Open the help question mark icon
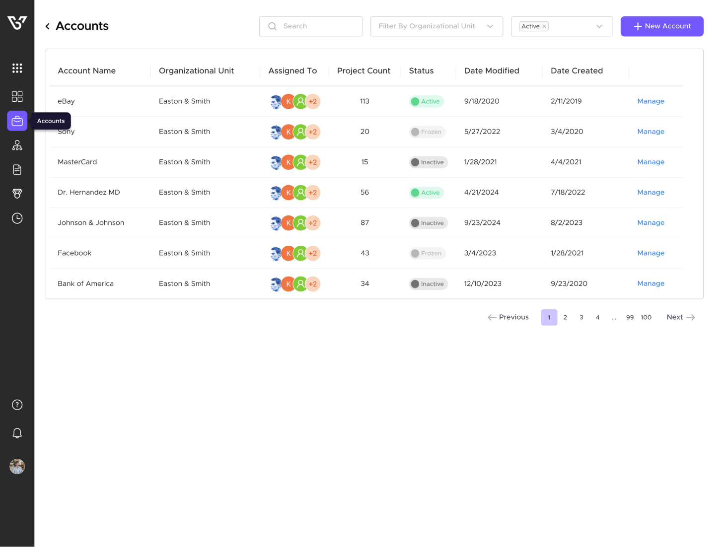 point(17,405)
